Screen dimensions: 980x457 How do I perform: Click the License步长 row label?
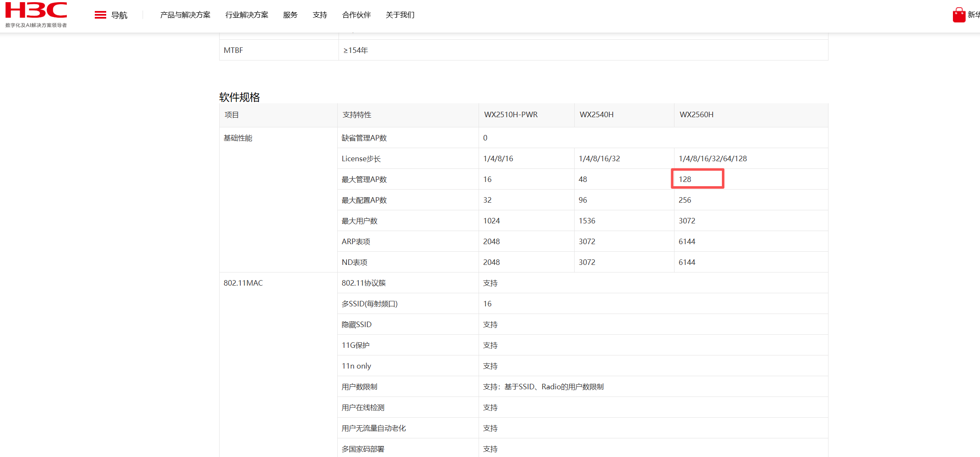[x=361, y=159]
